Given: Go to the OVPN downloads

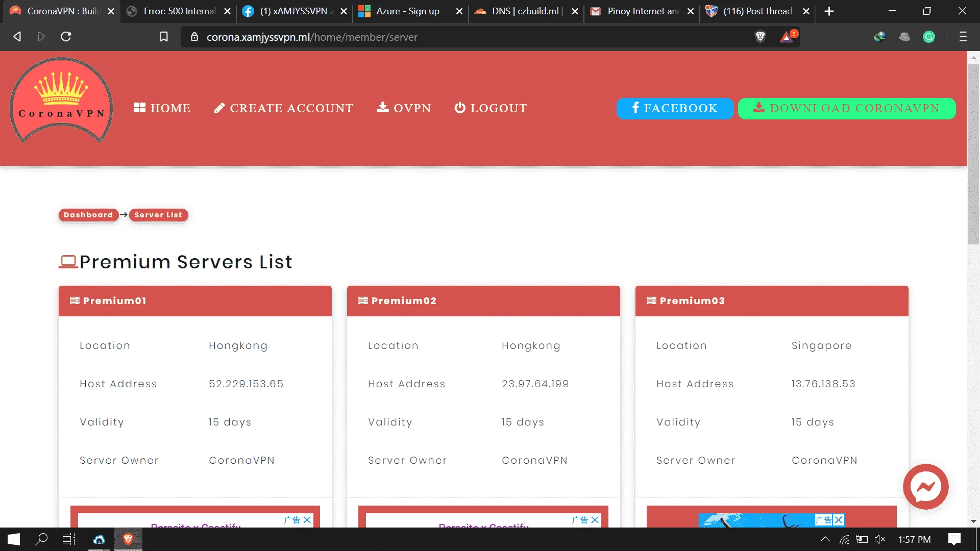Looking at the screenshot, I should (404, 108).
